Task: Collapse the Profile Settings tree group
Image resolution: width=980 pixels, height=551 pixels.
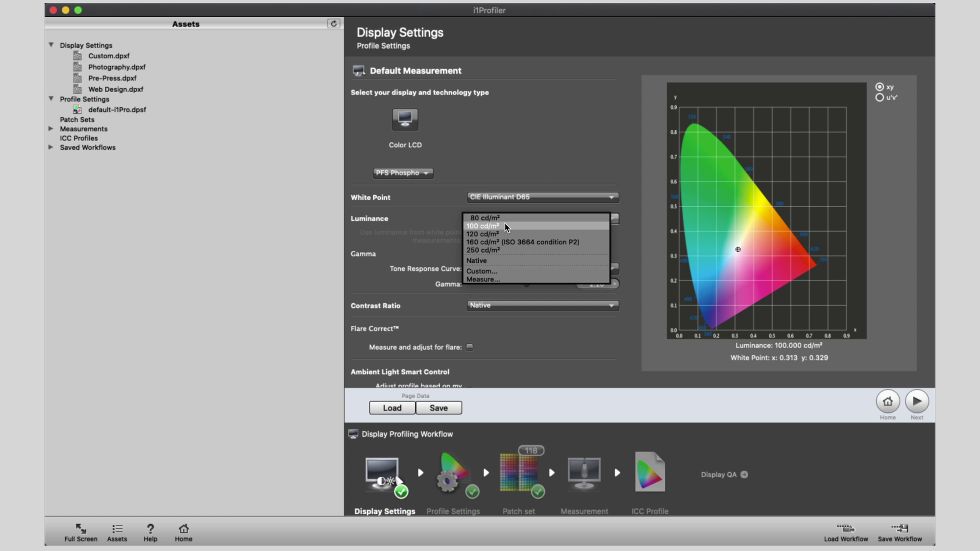Action: [51, 98]
